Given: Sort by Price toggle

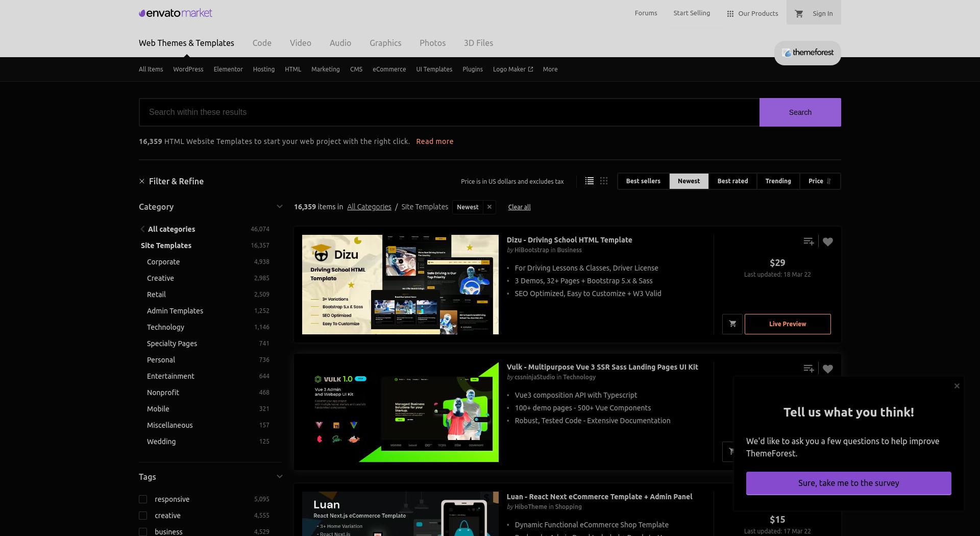Looking at the screenshot, I should point(820,181).
